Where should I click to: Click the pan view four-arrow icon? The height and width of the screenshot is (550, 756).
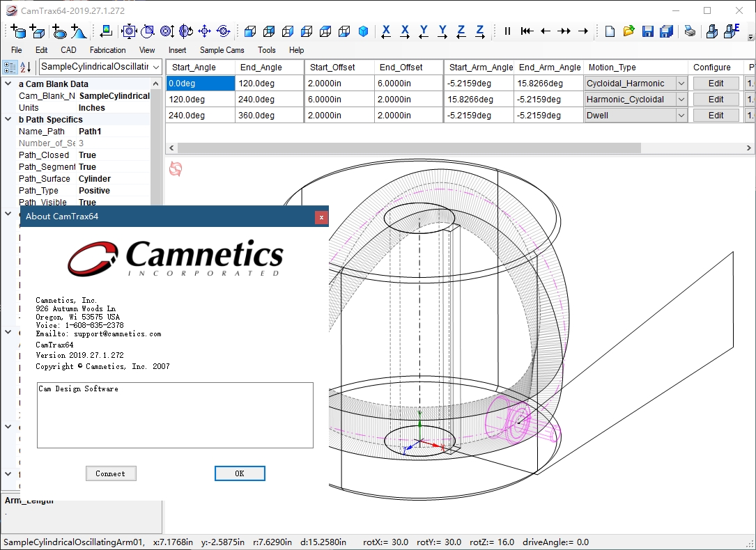[x=204, y=31]
